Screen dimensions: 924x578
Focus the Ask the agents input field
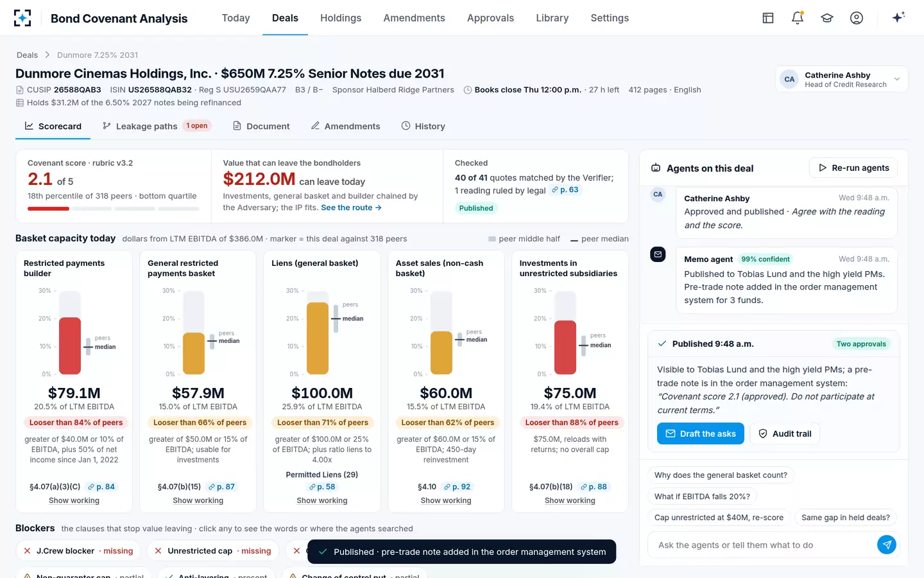click(x=764, y=545)
